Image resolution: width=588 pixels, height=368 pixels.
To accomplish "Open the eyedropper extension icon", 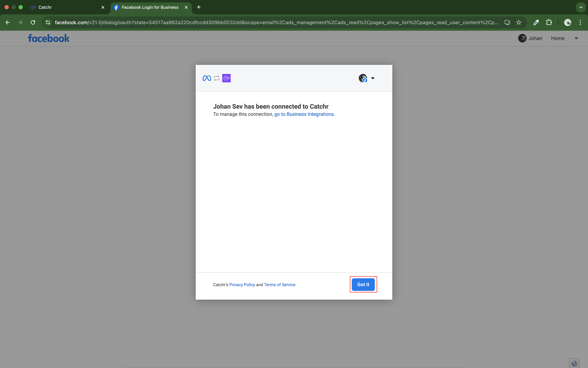I will click(536, 22).
